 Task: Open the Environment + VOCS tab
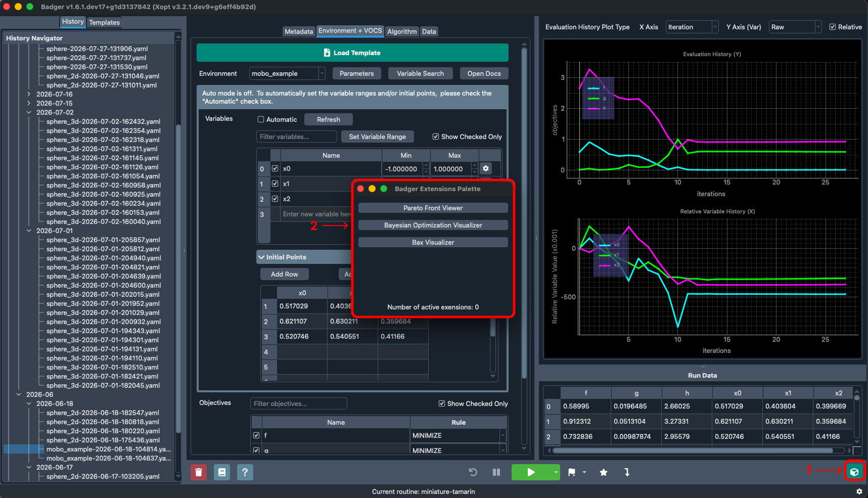tap(350, 31)
